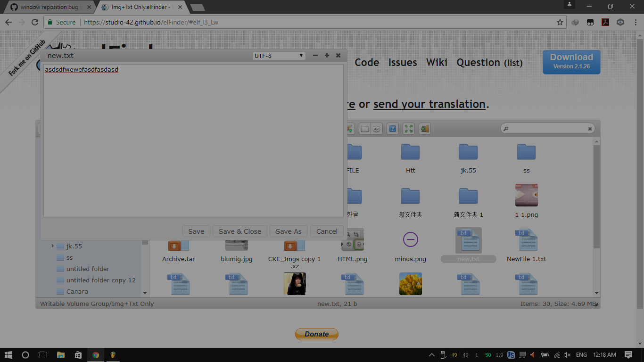The image size is (644, 362).
Task: Select the minus.png file icon
Action: (410, 239)
